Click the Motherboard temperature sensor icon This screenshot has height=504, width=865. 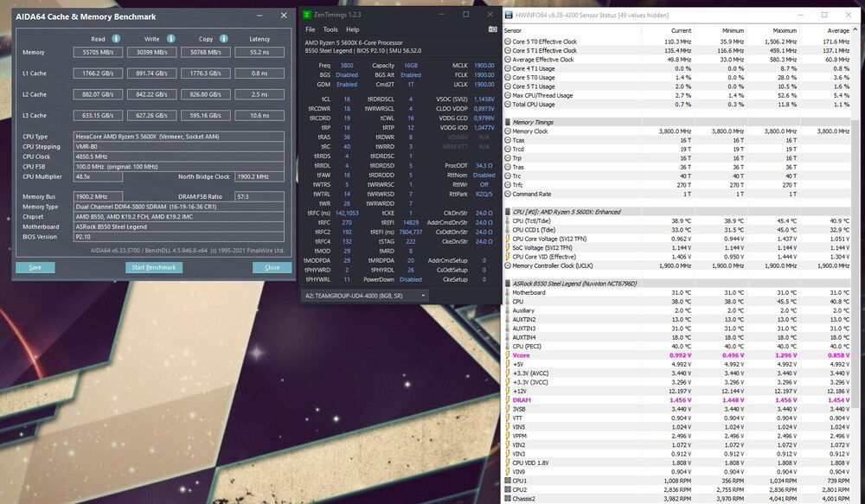pyautogui.click(x=508, y=292)
